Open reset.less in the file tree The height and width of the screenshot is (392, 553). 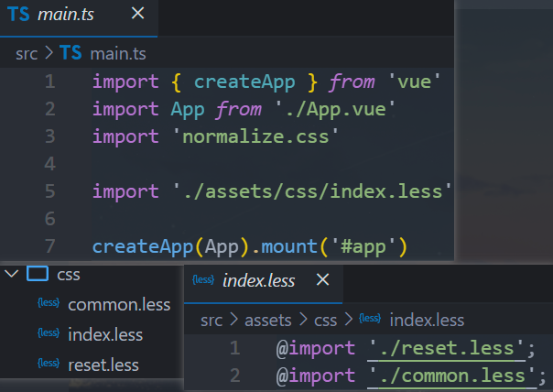click(103, 365)
